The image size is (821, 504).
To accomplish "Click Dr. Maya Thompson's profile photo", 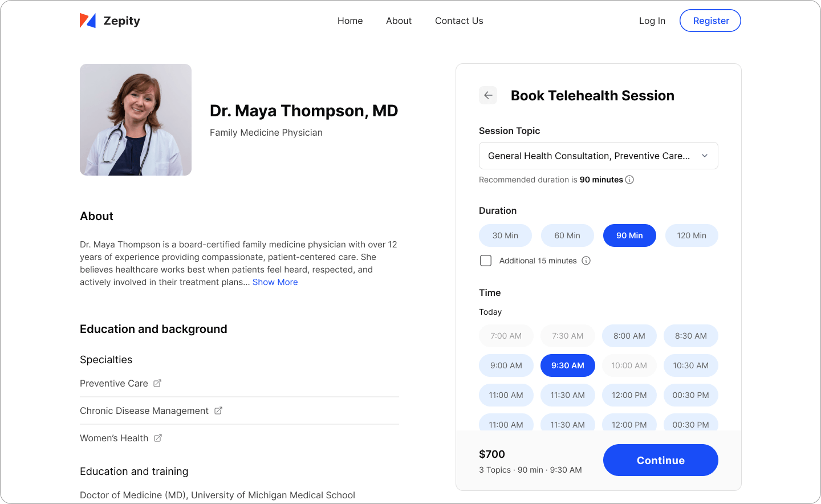I will (x=136, y=120).
